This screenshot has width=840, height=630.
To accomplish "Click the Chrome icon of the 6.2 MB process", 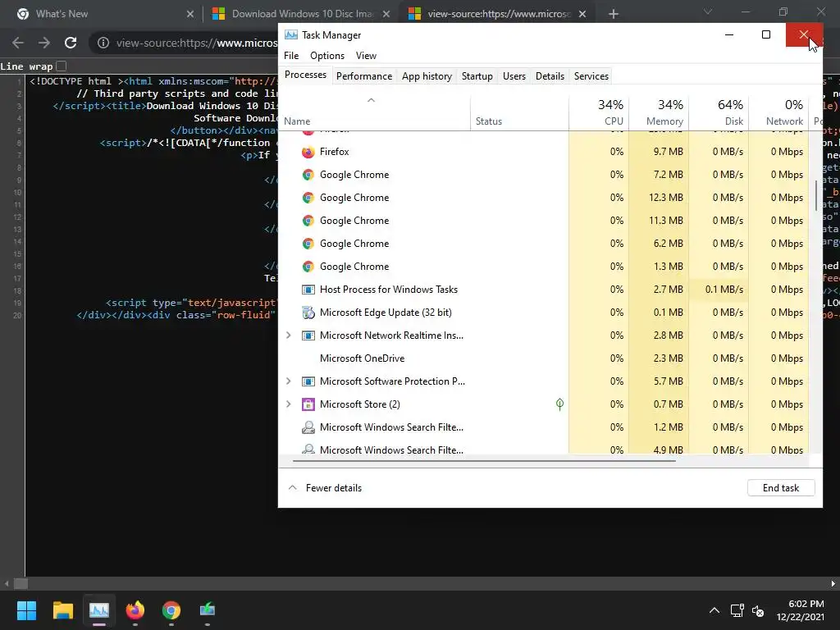I will 308,244.
